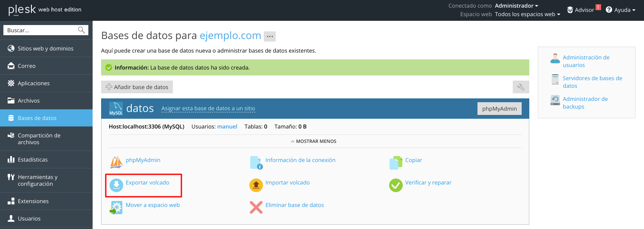Click the red X Eliminar base de datos icon
This screenshot has width=644, height=229.
256,207
